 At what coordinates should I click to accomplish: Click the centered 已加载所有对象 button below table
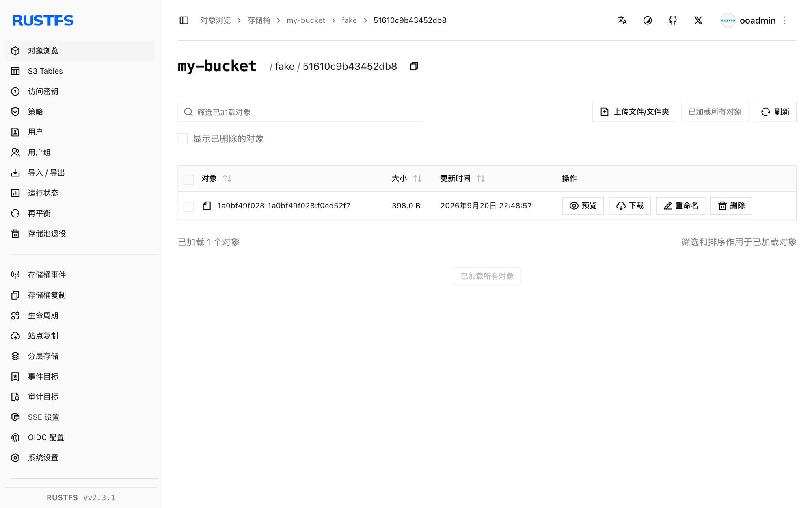[487, 276]
